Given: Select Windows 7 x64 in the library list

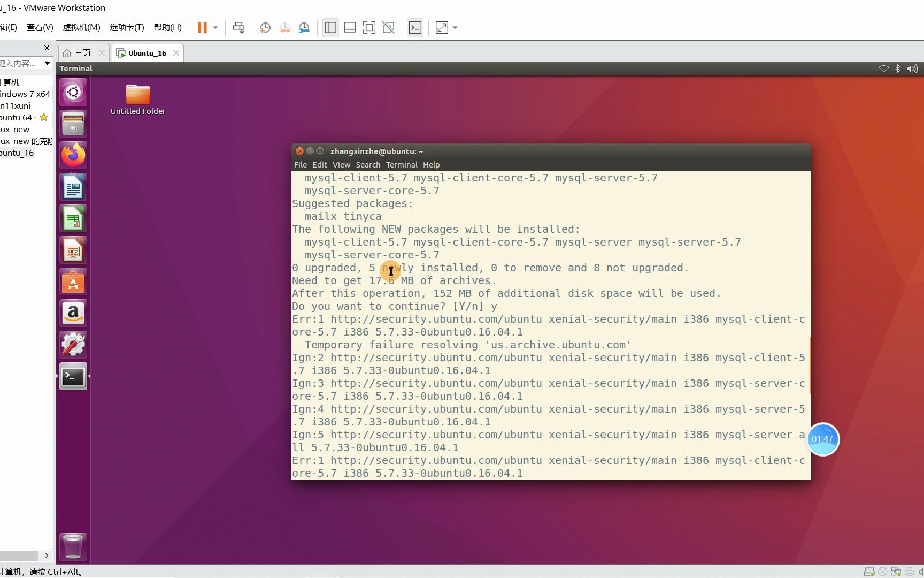Looking at the screenshot, I should (x=24, y=94).
